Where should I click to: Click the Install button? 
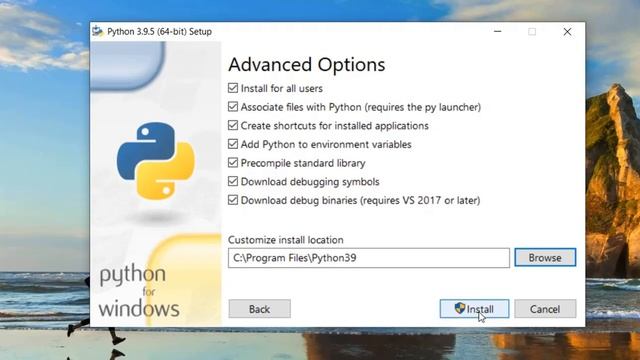click(474, 309)
